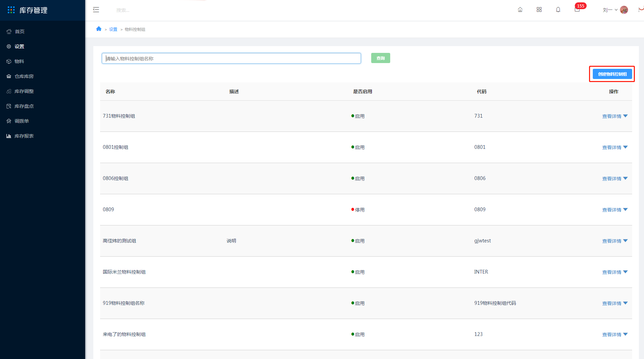Image resolution: width=644 pixels, height=359 pixels.
Task: Click the gjwtest code cell
Action: point(482,241)
